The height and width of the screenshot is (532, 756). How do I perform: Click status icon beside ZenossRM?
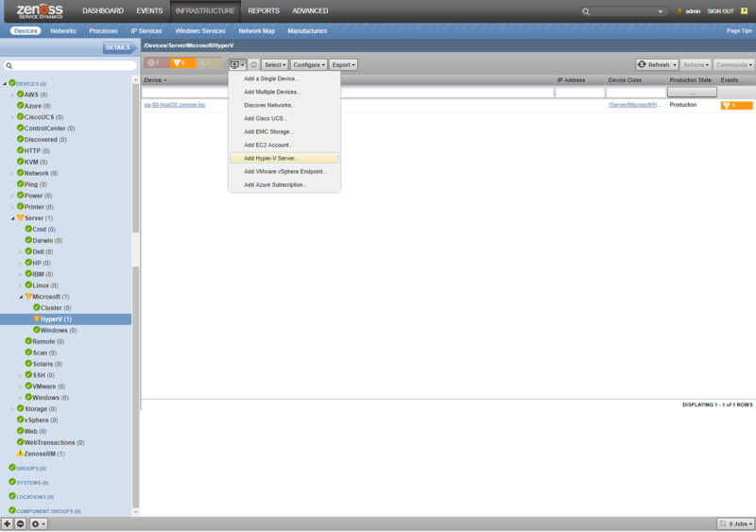click(20, 454)
